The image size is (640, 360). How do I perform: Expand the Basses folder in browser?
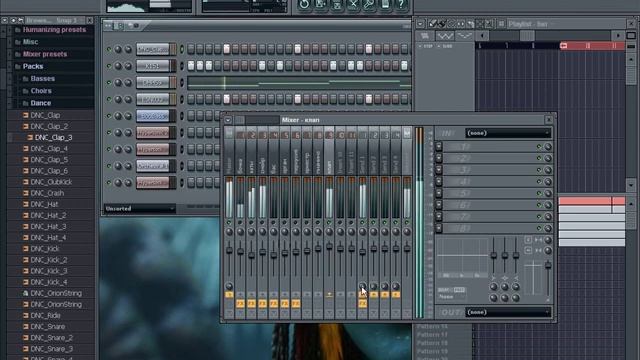tap(42, 78)
